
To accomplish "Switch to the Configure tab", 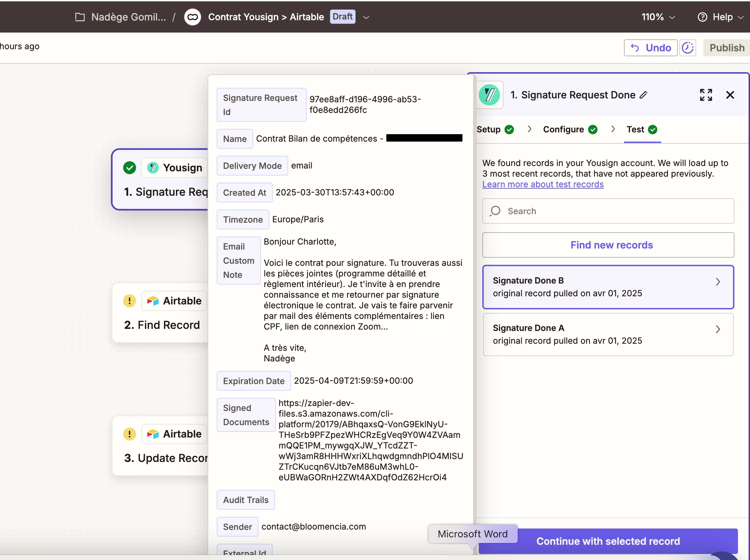I will [570, 130].
